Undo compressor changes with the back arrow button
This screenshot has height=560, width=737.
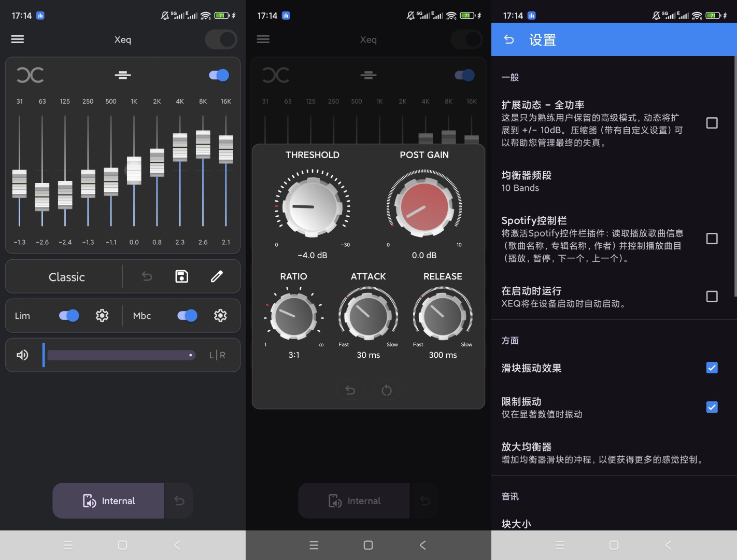(350, 390)
